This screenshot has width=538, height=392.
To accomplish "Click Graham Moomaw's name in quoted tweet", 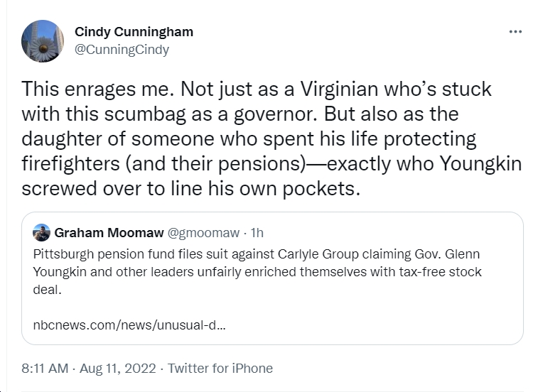I will tap(109, 232).
